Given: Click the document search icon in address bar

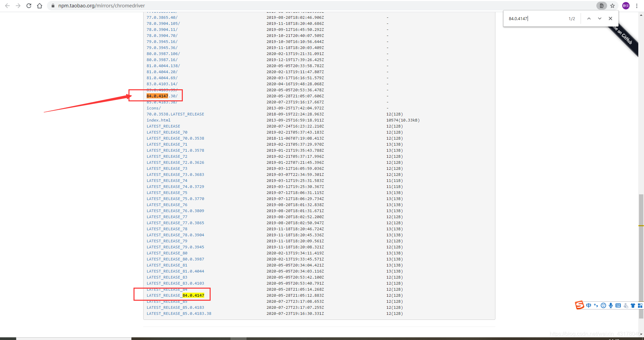Looking at the screenshot, I should tap(601, 6).
